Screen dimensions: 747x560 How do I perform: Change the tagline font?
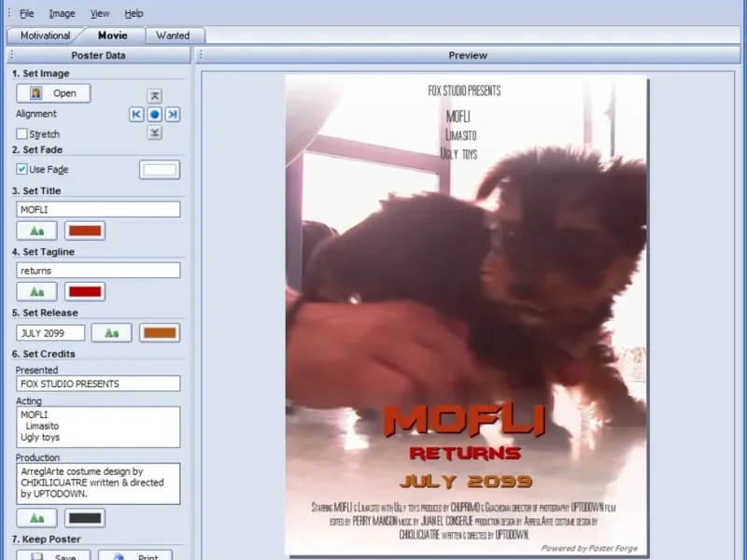[36, 292]
